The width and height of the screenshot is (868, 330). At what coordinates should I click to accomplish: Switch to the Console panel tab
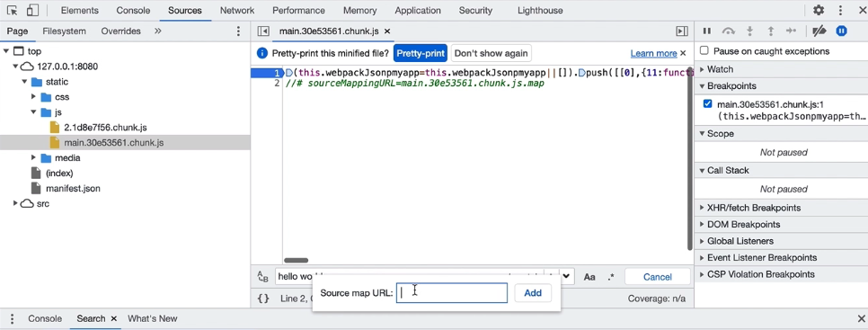[x=133, y=11]
